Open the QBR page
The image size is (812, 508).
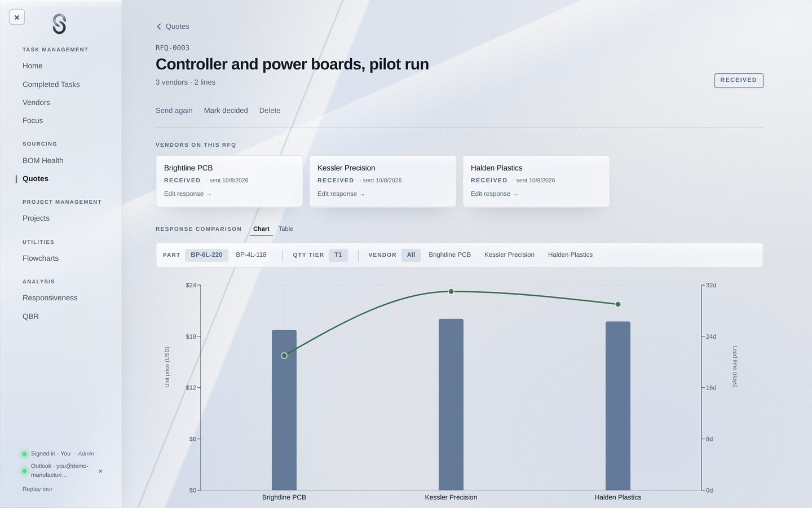[30, 317]
